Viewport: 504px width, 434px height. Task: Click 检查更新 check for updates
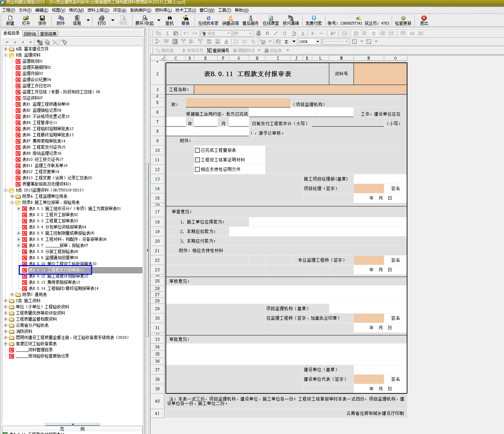point(403,20)
